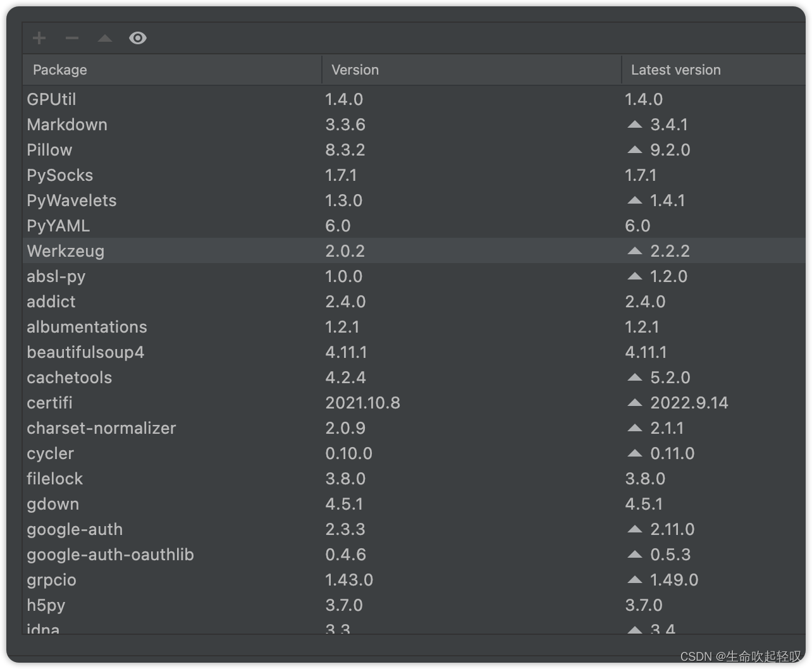Select the PyYAML package name

pos(58,226)
